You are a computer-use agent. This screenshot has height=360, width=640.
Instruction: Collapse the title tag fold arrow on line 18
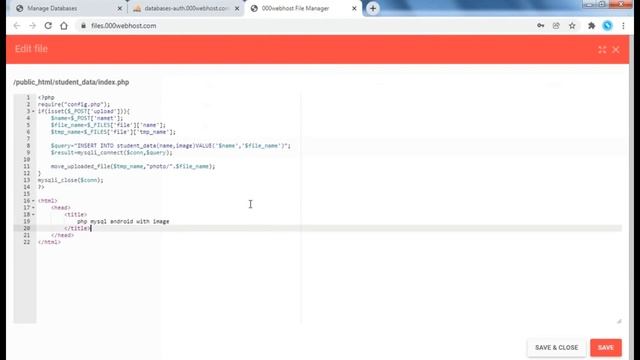(x=33, y=215)
